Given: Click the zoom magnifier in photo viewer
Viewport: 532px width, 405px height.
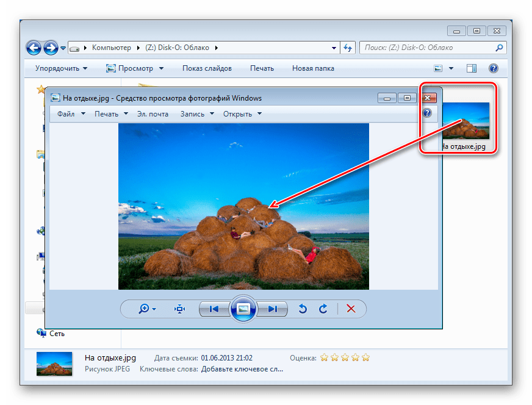Looking at the screenshot, I should pos(145,309).
